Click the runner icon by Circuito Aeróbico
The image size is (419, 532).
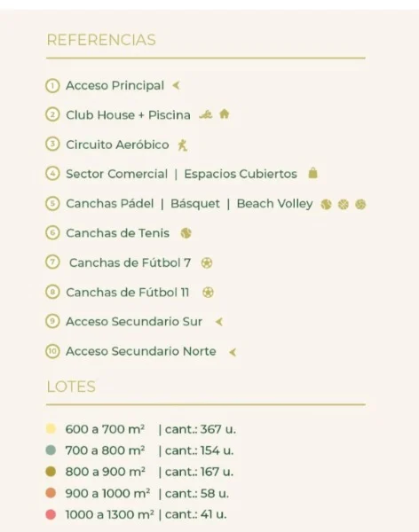coord(183,145)
